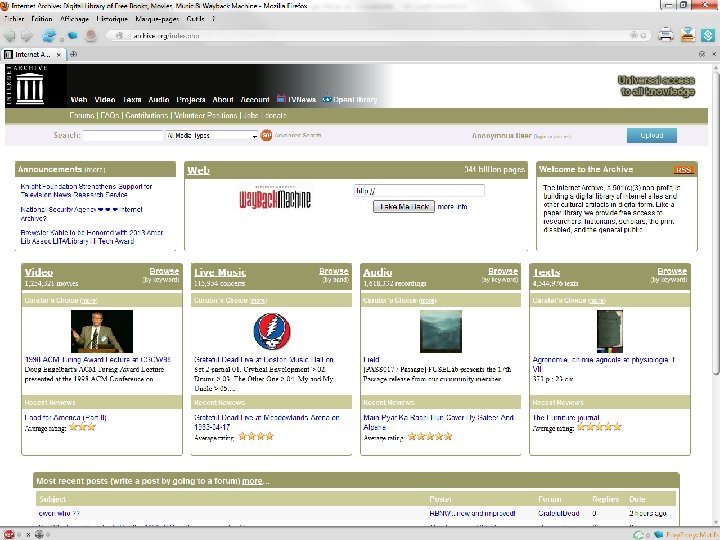Open the Video navigation link
The image size is (720, 540).
(105, 100)
